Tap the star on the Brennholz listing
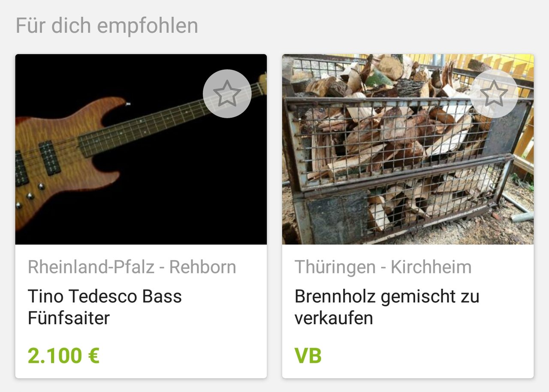Viewport: 549px width, 392px height. [494, 93]
